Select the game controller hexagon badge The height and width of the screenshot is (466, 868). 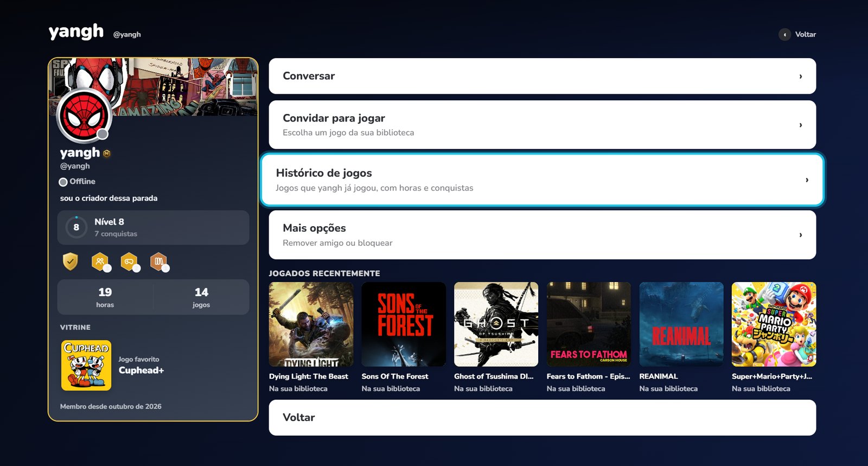pyautogui.click(x=129, y=261)
